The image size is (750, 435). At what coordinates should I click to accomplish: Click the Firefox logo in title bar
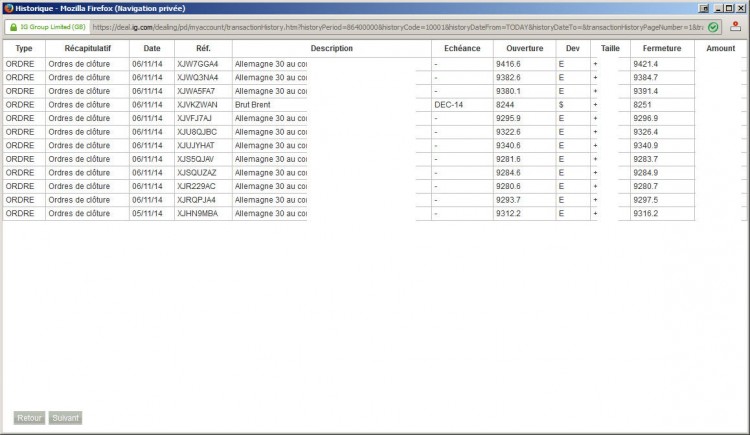click(8, 8)
